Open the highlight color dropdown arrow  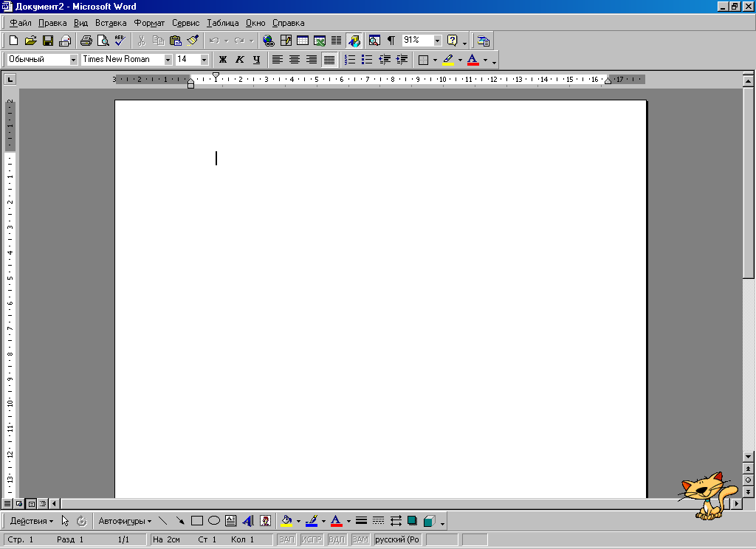click(460, 60)
